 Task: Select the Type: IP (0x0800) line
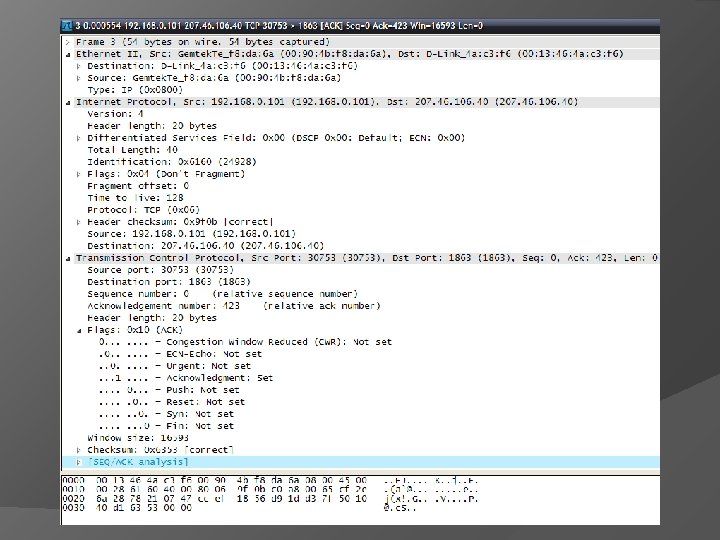coord(135,90)
